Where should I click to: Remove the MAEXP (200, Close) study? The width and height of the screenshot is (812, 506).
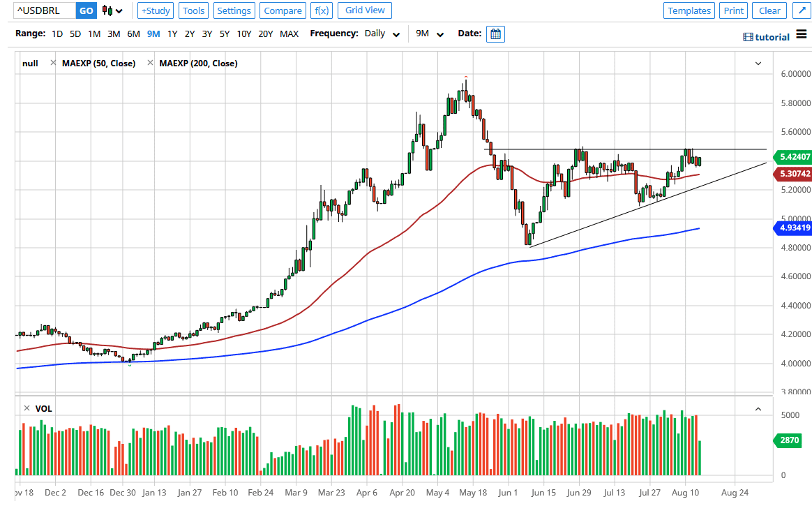[149, 62]
